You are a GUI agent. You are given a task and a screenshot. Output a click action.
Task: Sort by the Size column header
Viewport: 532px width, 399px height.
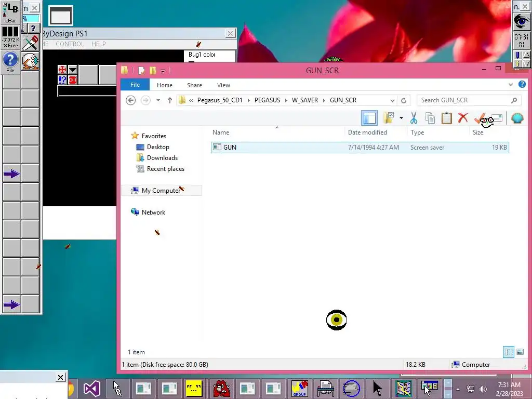pyautogui.click(x=478, y=132)
